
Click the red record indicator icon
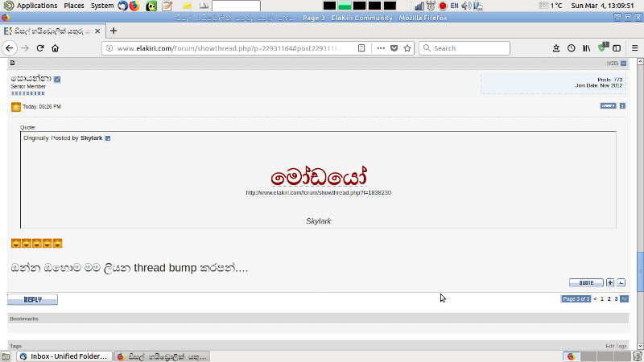tap(442, 6)
